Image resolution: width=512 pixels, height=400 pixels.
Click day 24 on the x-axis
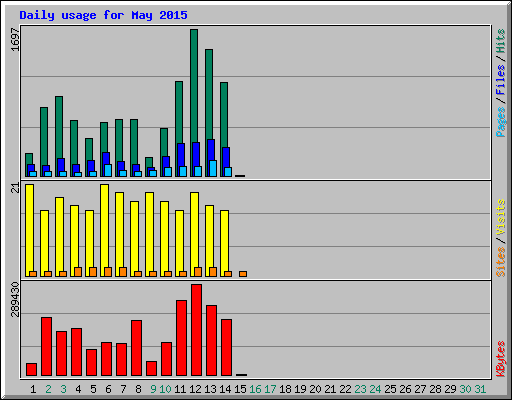click(x=375, y=389)
